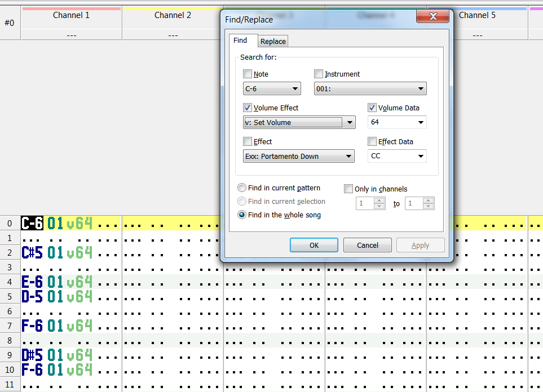Enable the Instrument checkbox
The height and width of the screenshot is (392, 543).
click(319, 74)
